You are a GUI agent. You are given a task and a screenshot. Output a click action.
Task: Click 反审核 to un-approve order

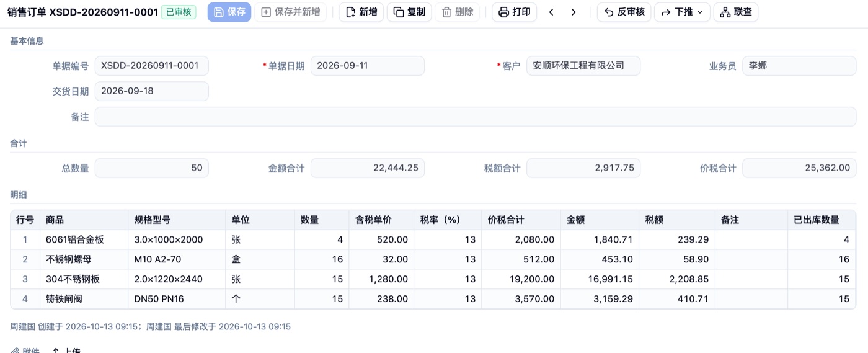click(x=624, y=12)
